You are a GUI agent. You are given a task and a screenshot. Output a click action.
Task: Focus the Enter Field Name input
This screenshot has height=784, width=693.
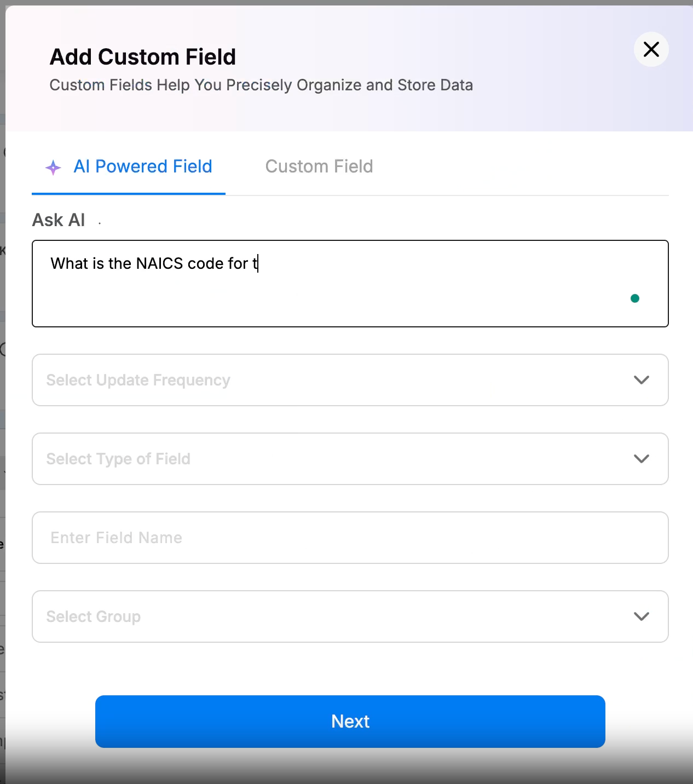(350, 538)
